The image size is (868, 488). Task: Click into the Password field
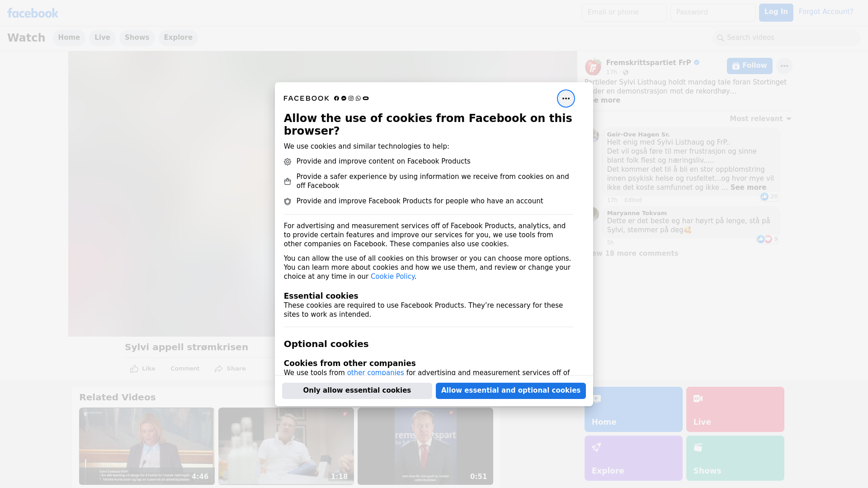(x=713, y=13)
